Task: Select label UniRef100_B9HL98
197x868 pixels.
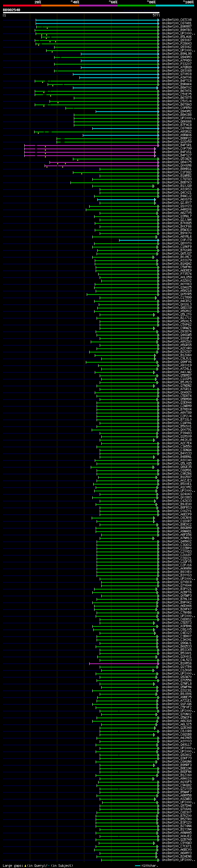Action: (x=177, y=54)
